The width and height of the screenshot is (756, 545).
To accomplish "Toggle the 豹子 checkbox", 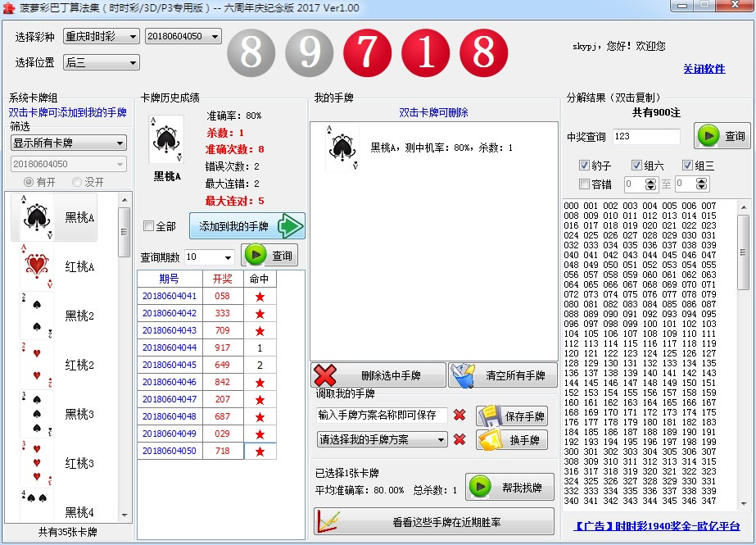I will [x=584, y=166].
